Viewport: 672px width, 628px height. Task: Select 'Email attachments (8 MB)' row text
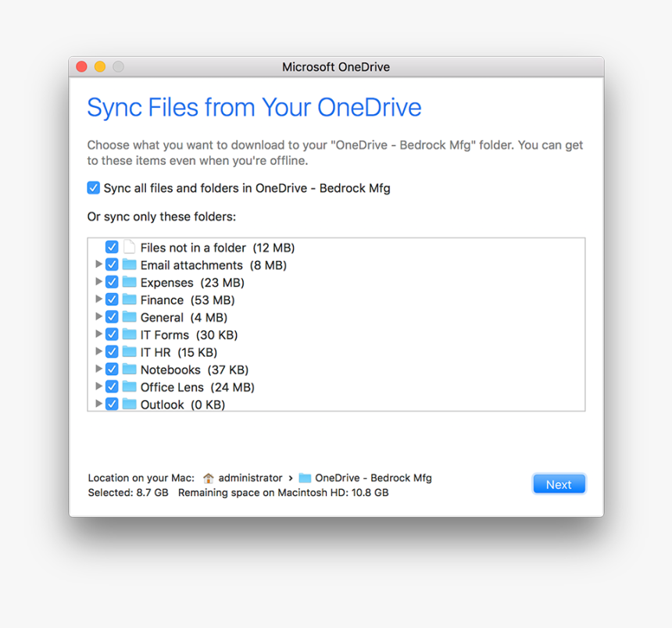(213, 265)
